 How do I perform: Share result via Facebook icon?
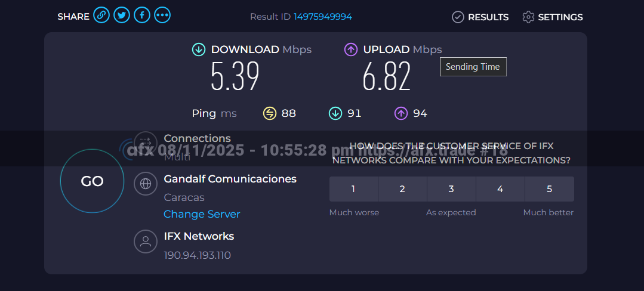(142, 16)
